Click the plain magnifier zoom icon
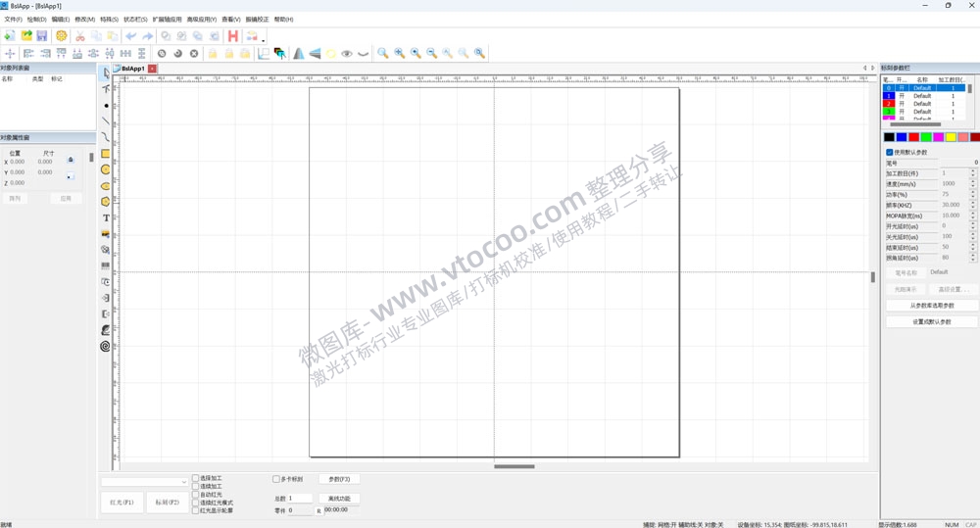Viewport: 980px width, 528px height. [x=383, y=54]
